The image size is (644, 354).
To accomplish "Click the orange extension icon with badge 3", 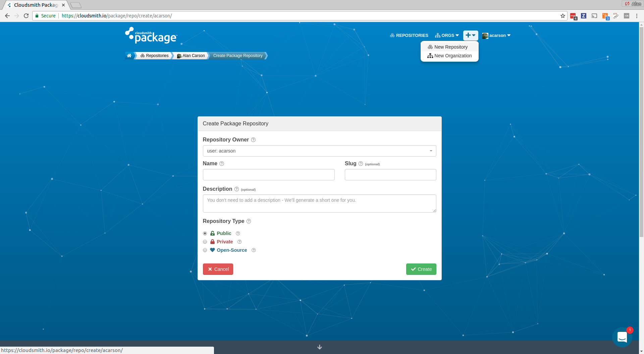I will (605, 16).
